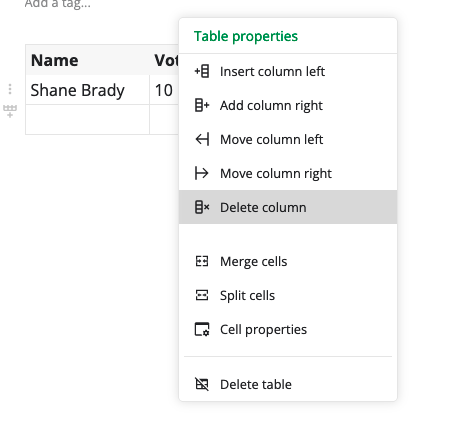Click the Merge cells icon

[x=202, y=261]
